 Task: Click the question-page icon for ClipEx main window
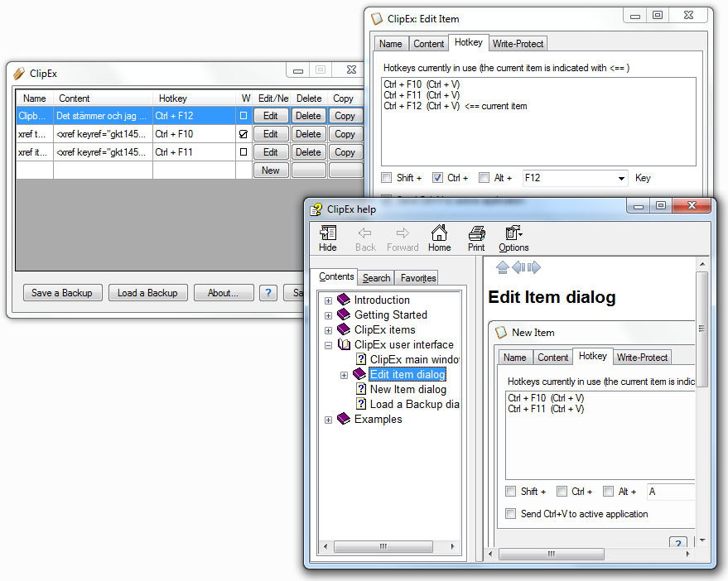[x=361, y=358]
